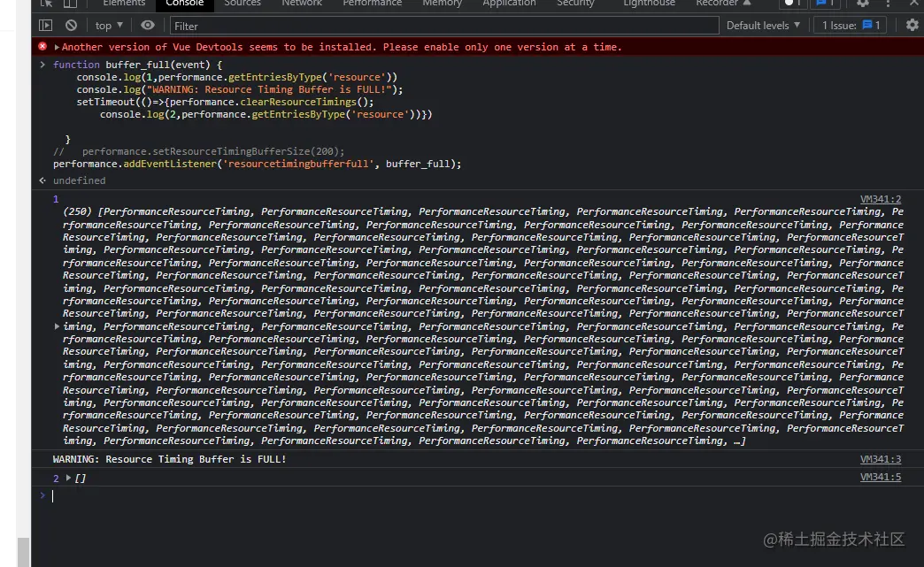Open source link VM341:2
This screenshot has width=924, height=567.
[881, 199]
